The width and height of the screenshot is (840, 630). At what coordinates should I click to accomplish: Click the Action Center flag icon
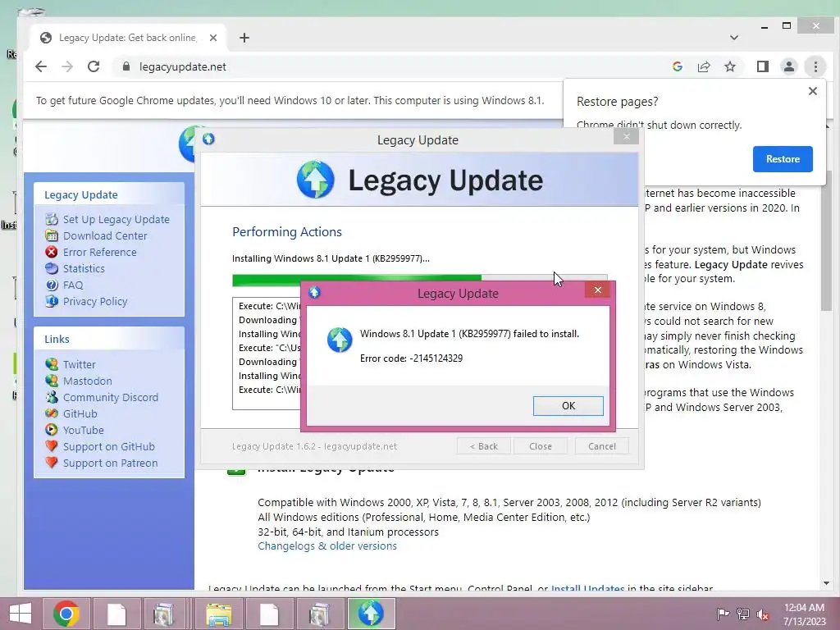[723, 614]
